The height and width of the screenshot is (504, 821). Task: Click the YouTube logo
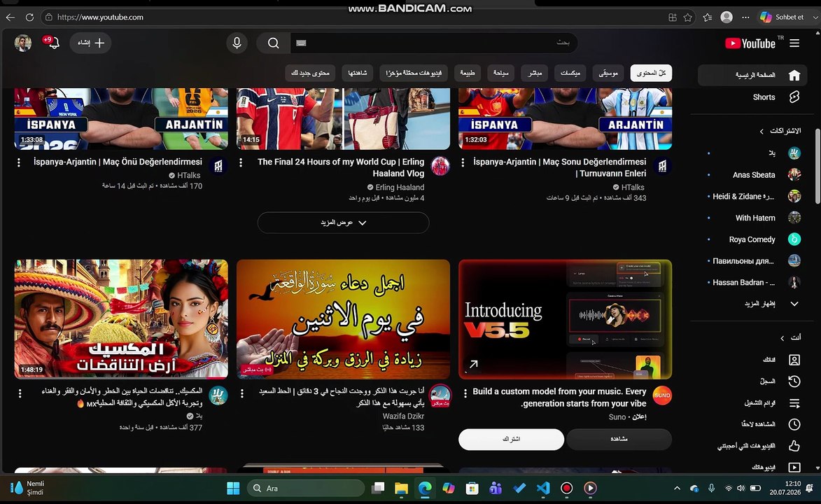click(750, 43)
